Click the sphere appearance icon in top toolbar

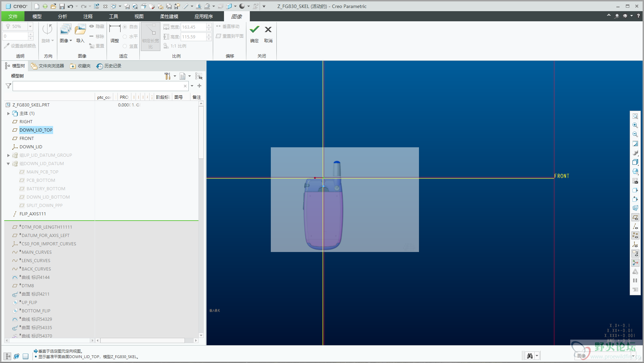(x=242, y=6)
